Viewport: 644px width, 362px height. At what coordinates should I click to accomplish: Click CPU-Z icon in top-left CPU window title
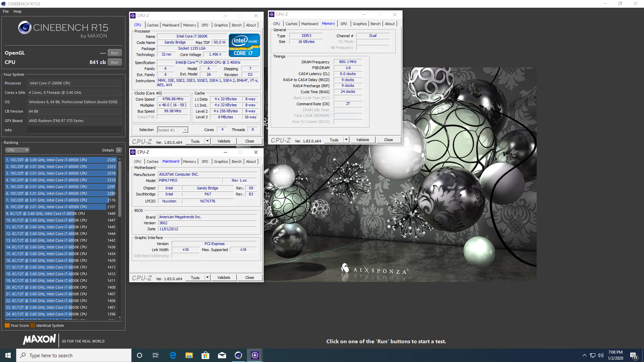pyautogui.click(x=133, y=16)
